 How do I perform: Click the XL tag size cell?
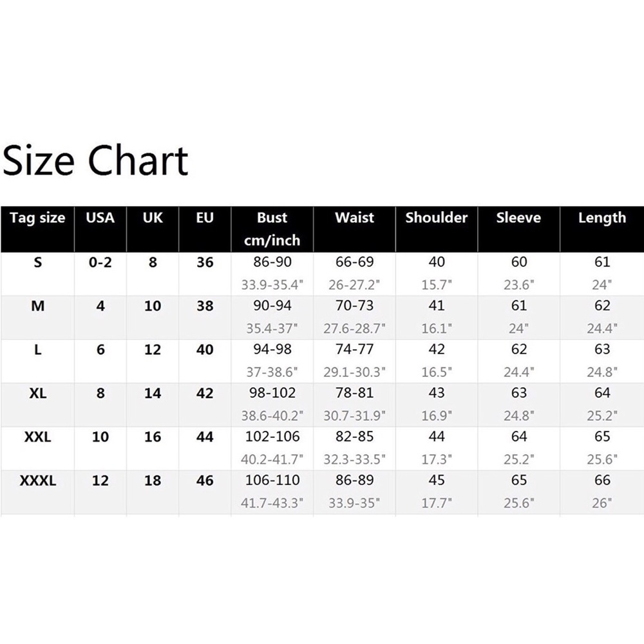point(38,393)
